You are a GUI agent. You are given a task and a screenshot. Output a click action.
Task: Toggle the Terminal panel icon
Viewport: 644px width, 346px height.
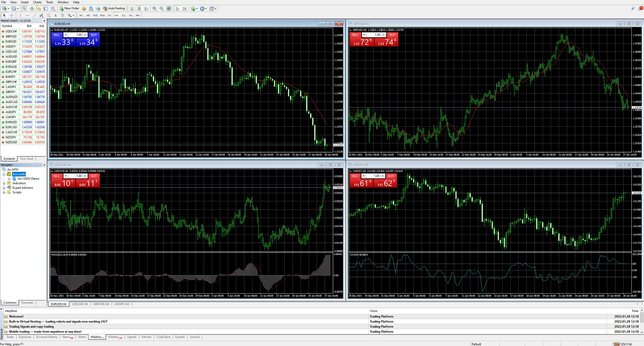point(46,8)
